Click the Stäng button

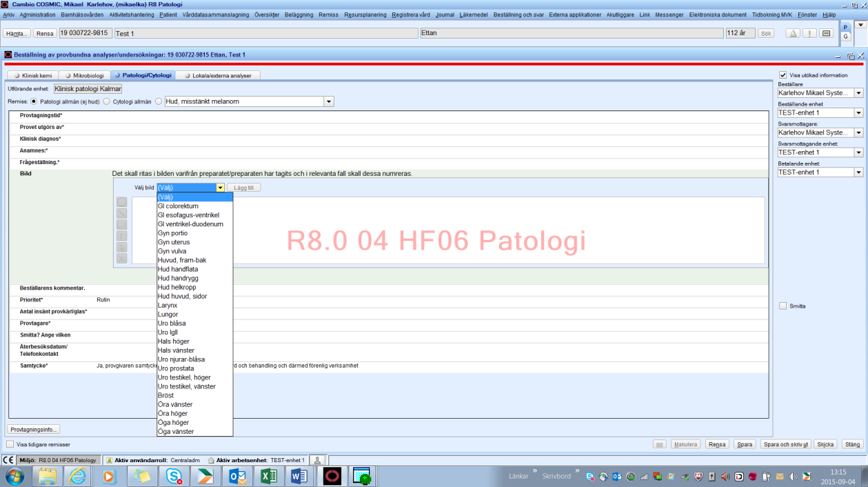852,445
